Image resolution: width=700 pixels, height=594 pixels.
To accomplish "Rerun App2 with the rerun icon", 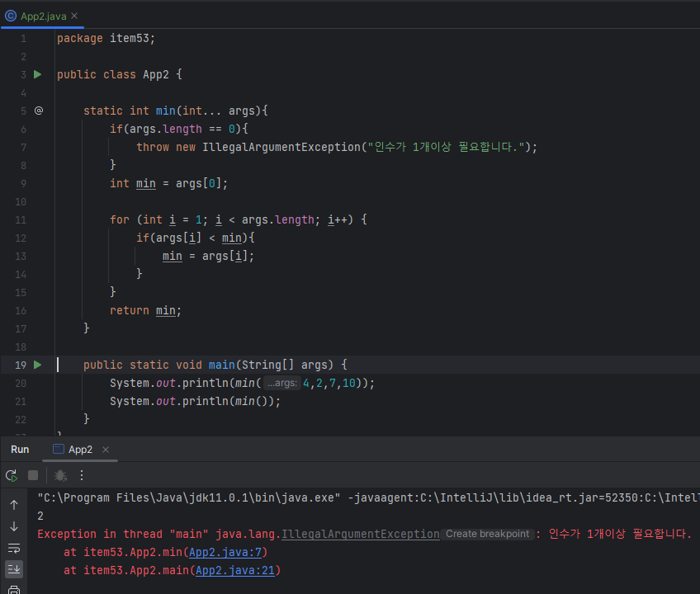I will [x=12, y=476].
